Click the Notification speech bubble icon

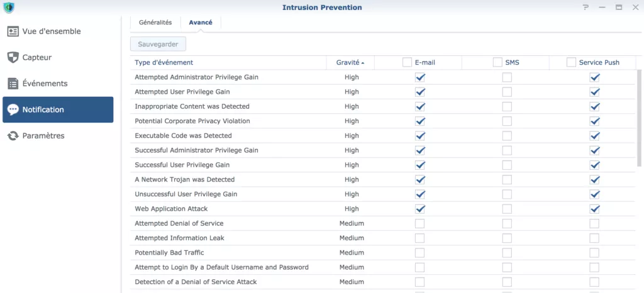tap(13, 109)
